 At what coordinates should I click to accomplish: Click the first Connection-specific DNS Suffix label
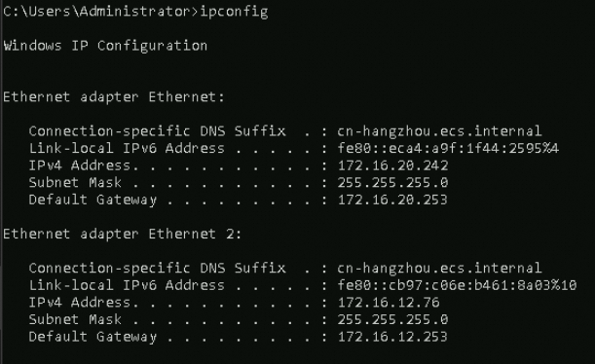point(157,131)
